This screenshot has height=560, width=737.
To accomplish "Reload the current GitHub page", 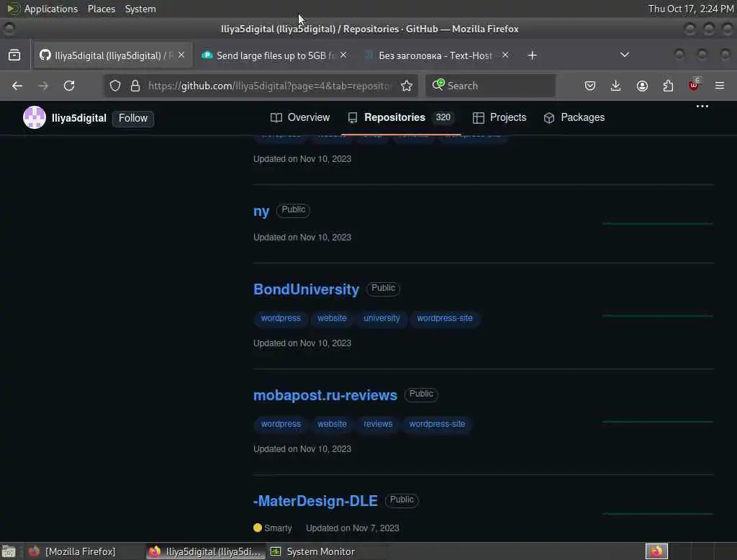I will [x=69, y=86].
